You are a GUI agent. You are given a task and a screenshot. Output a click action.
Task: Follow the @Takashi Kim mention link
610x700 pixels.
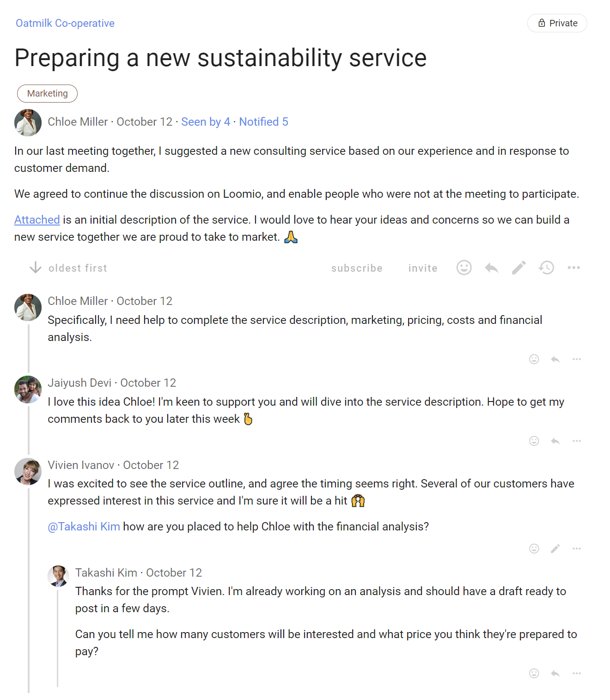[84, 526]
